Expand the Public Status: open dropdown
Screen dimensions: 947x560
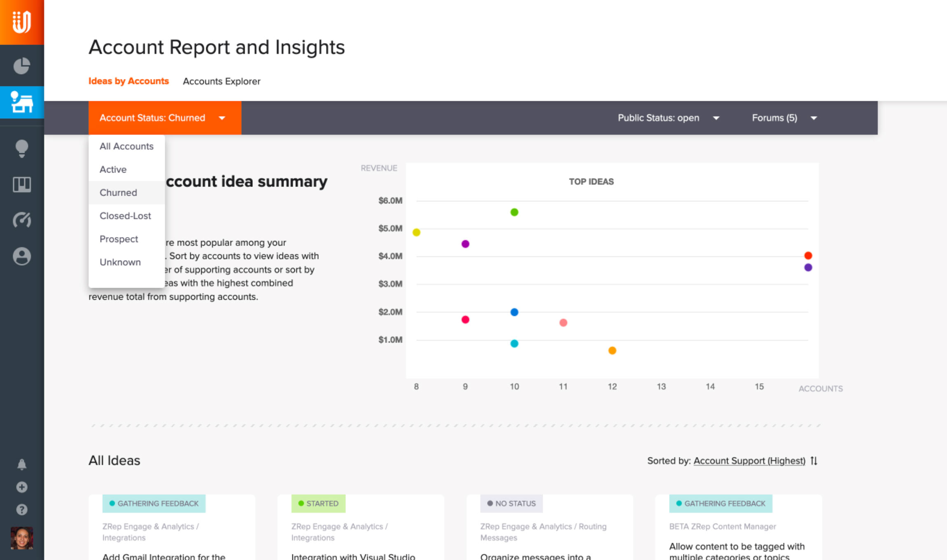pyautogui.click(x=668, y=118)
